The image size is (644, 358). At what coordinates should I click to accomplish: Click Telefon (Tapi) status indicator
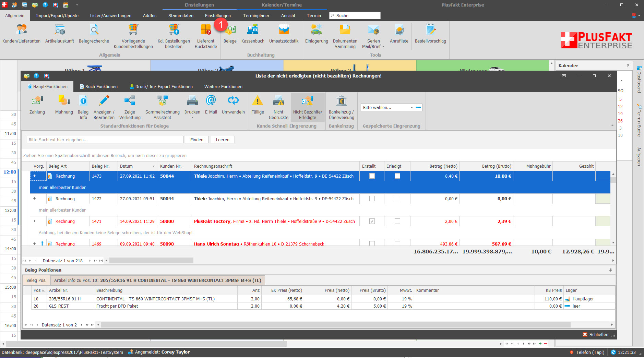coord(587,352)
